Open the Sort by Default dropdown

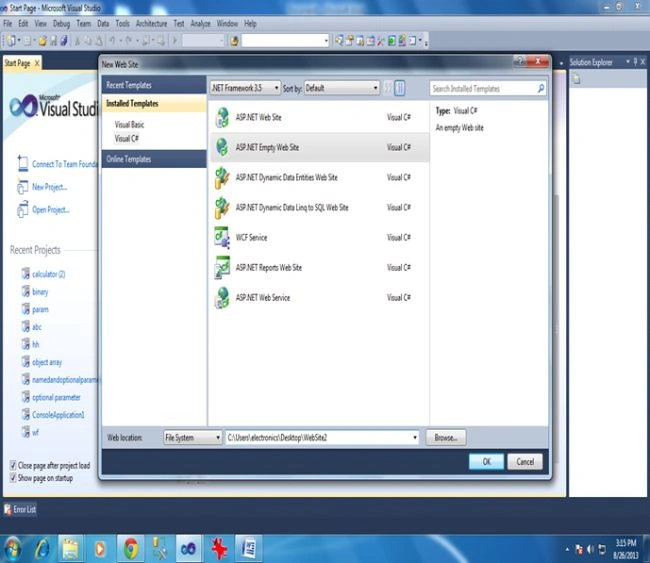tap(342, 88)
